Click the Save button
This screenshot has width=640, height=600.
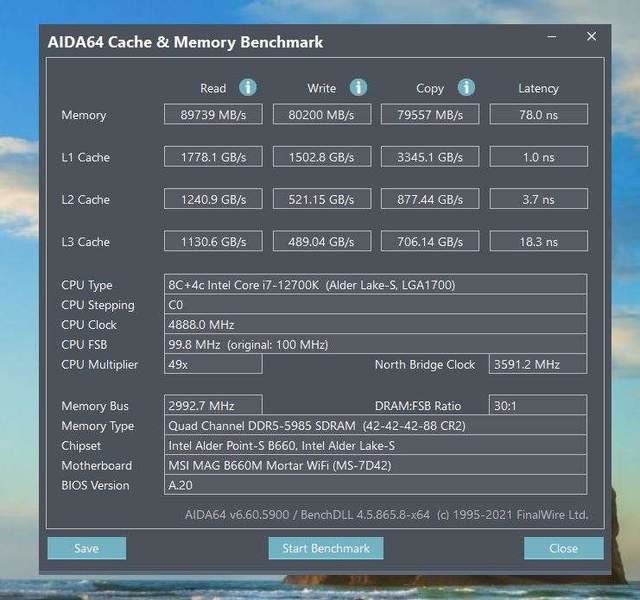(87, 548)
